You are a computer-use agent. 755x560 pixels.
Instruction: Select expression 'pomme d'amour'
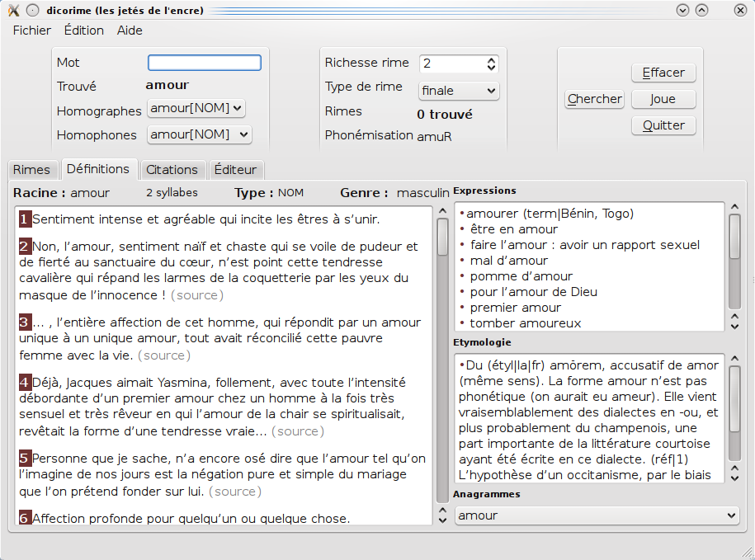[521, 276]
